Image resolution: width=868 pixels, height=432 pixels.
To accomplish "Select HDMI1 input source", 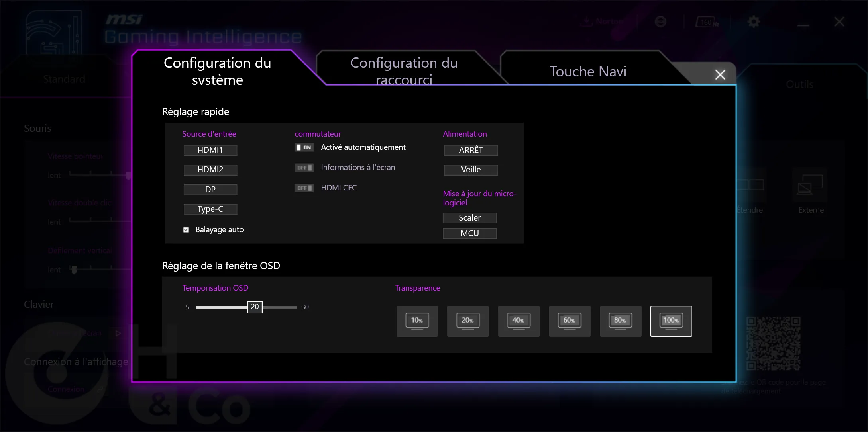I will 210,150.
